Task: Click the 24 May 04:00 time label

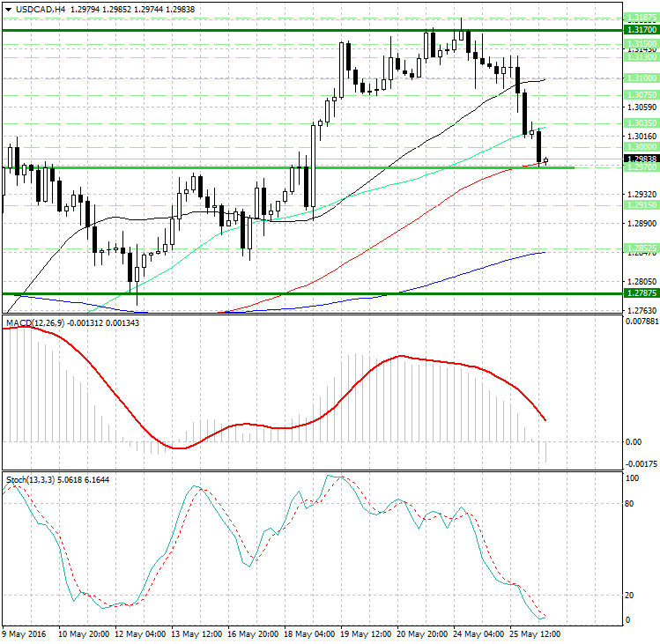Action: click(x=482, y=633)
